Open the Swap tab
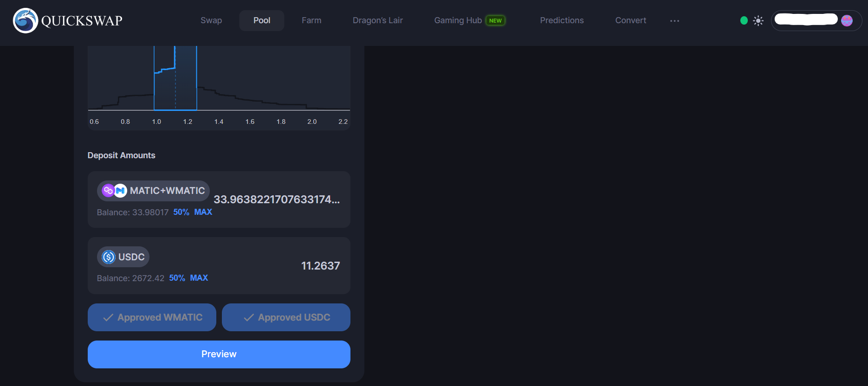Screen dimensions: 868x386 (x=211, y=20)
